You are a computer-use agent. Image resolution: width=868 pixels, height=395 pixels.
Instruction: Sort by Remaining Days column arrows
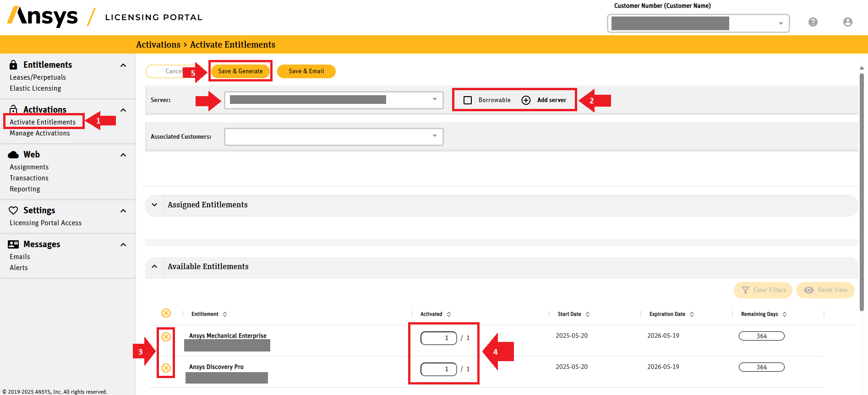(x=785, y=314)
